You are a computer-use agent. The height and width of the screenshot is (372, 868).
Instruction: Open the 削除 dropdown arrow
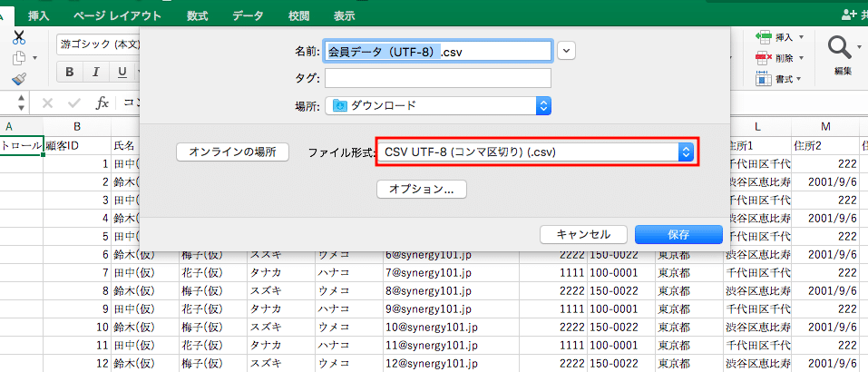[801, 58]
